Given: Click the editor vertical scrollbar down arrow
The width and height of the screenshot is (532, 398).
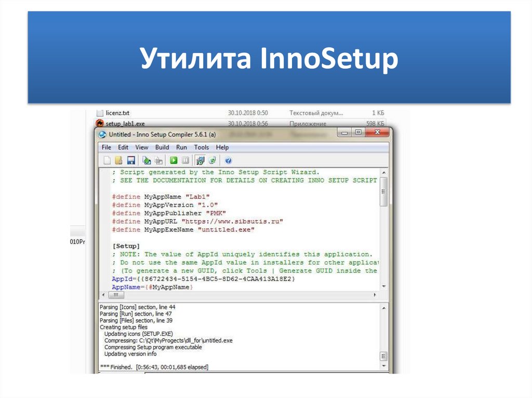Looking at the screenshot, I should point(384,286).
